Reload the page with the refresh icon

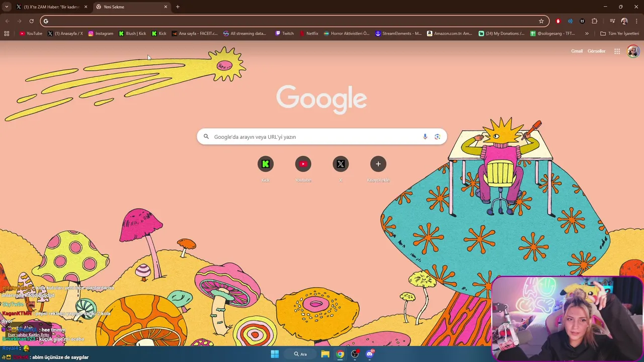click(x=31, y=21)
